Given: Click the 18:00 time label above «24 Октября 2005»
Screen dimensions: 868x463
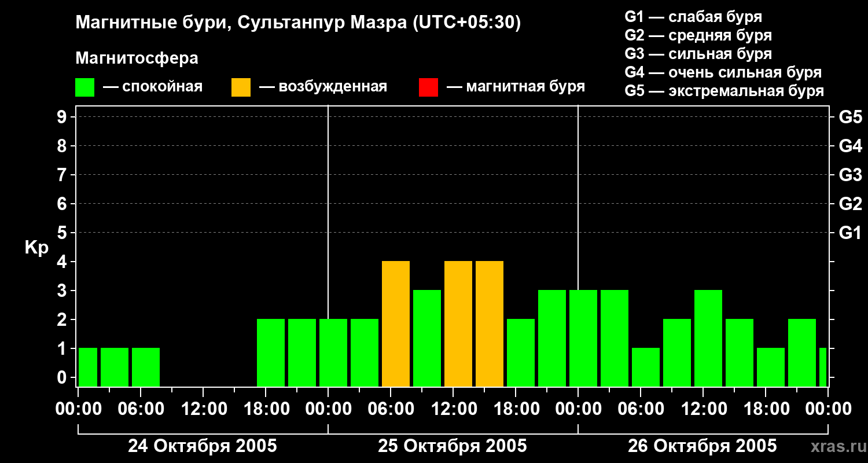Looking at the screenshot, I should (x=266, y=409).
